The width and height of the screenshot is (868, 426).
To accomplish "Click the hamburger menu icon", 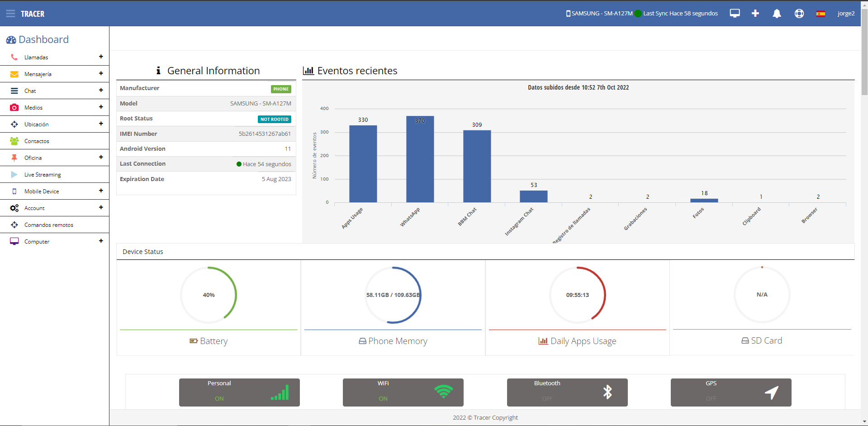I will point(10,14).
